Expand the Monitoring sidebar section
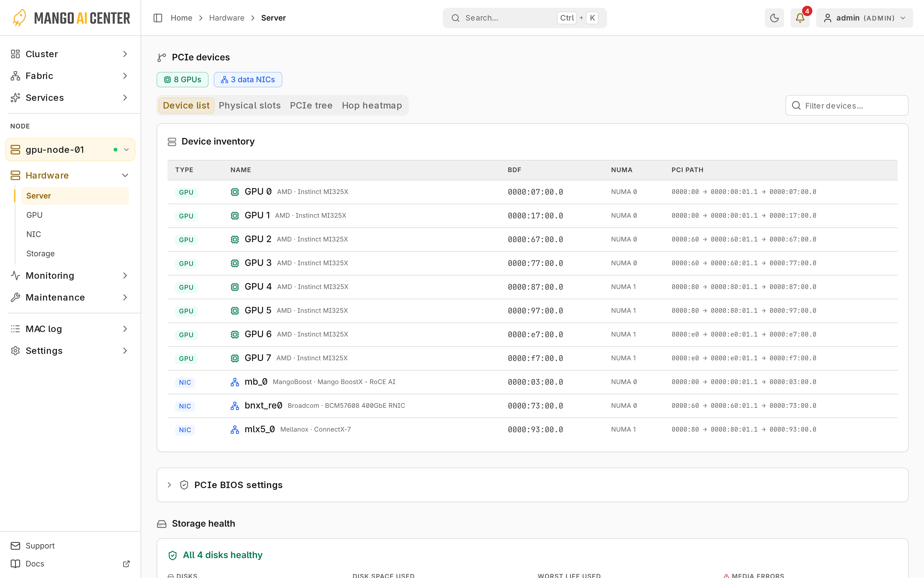The height and width of the screenshot is (578, 924). (x=70, y=275)
